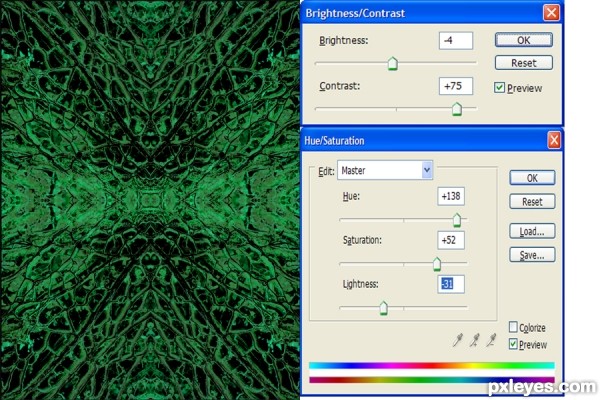Click the Saturation slider handle

[x=437, y=264]
